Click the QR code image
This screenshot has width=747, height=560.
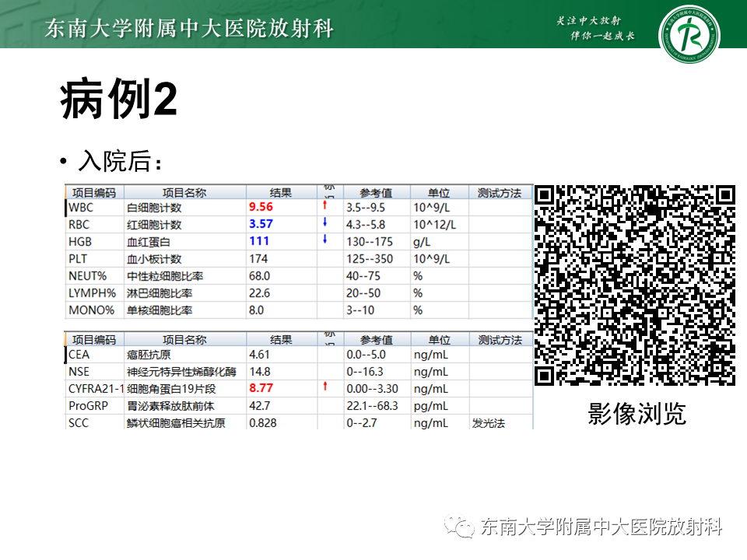(635, 285)
